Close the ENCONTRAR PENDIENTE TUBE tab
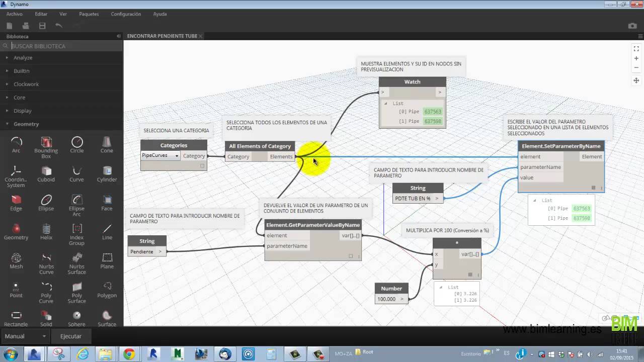The height and width of the screenshot is (362, 644). pyautogui.click(x=201, y=36)
